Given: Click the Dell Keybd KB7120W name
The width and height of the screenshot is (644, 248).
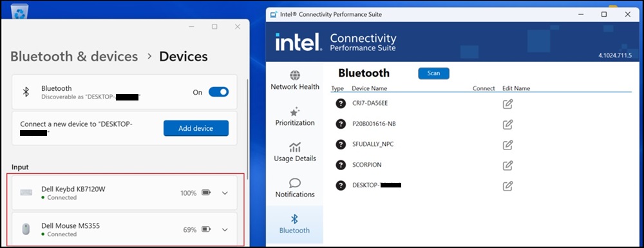Looking at the screenshot, I should click(x=73, y=189).
